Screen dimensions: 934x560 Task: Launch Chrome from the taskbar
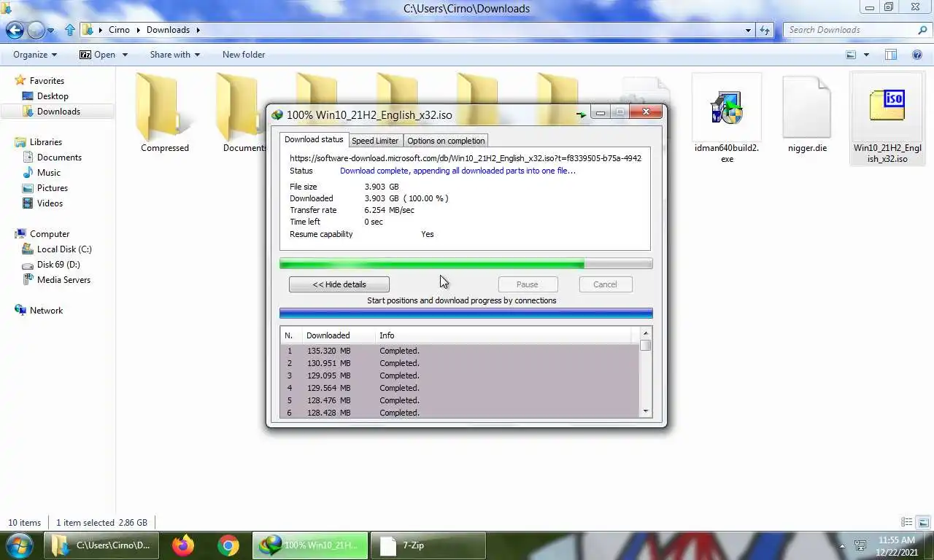[x=228, y=545]
